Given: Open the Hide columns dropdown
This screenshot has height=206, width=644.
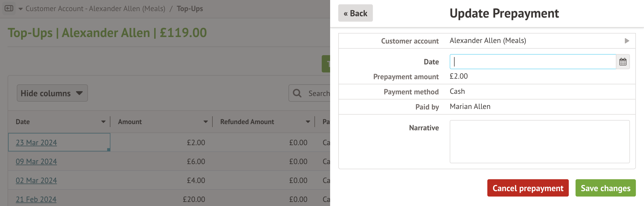Looking at the screenshot, I should 52,93.
